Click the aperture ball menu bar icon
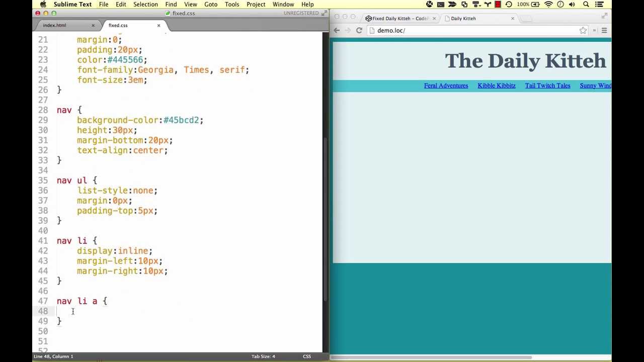 [429, 5]
